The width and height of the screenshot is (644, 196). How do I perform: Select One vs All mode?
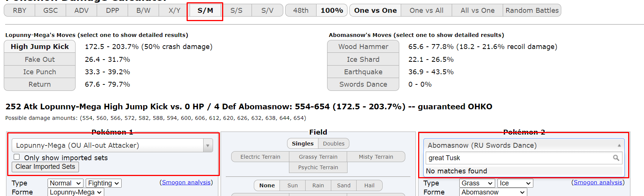426,11
